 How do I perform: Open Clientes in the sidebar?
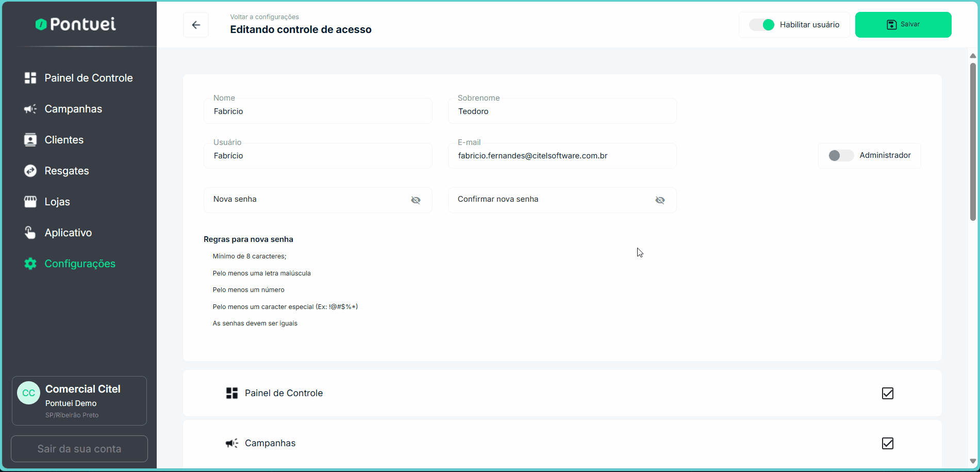click(x=64, y=140)
